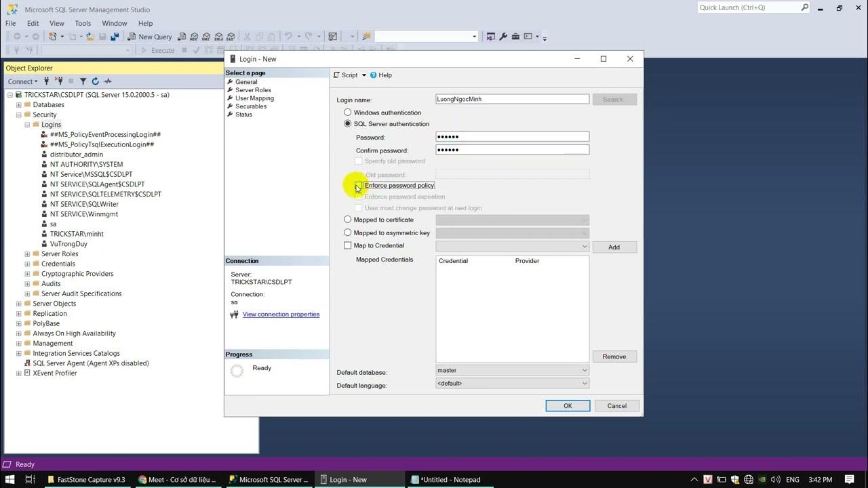
Task: Select the User Mapping page
Action: pyautogui.click(x=254, y=98)
